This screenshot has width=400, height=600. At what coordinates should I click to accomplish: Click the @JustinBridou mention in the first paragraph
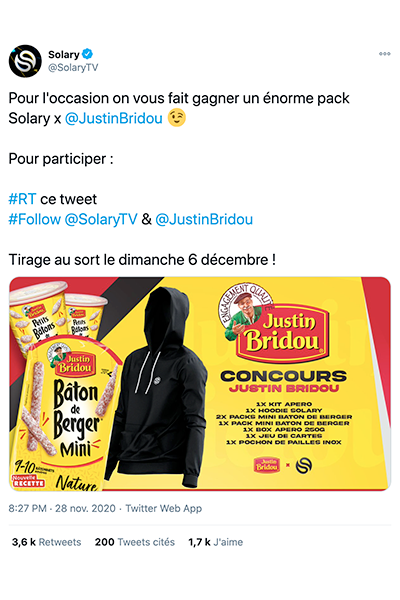coord(114,118)
